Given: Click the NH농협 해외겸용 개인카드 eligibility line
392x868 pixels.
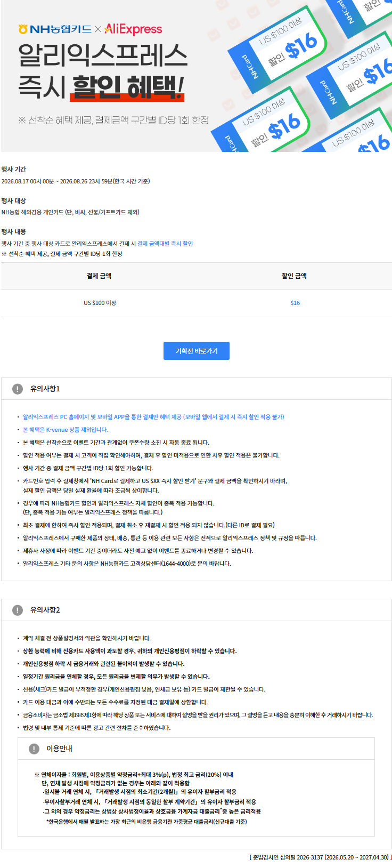Looking at the screenshot, I should (70, 212).
